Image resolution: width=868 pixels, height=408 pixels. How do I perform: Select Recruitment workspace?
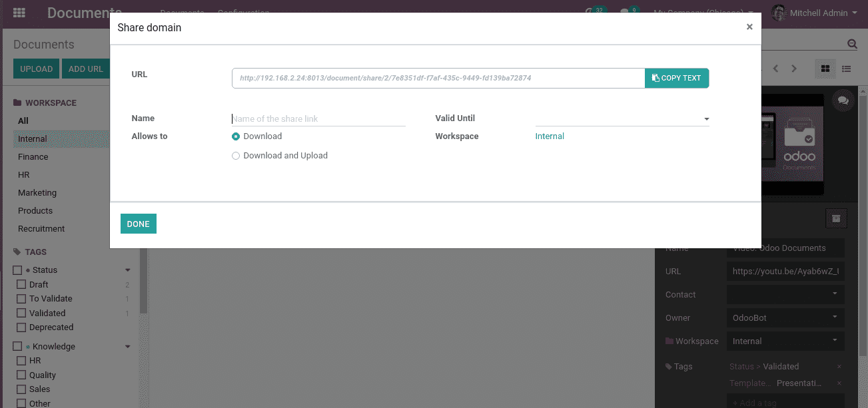pos(41,229)
